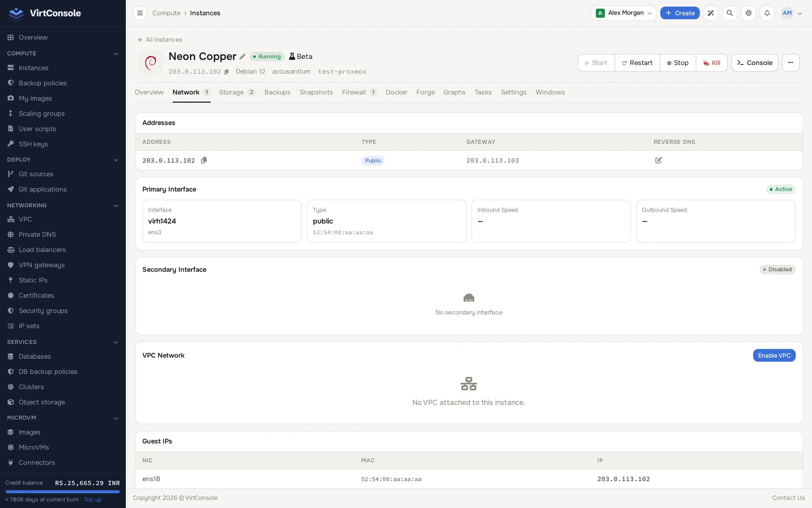Image resolution: width=812 pixels, height=508 pixels.
Task: Open Git applications in sidebar
Action: coord(43,189)
